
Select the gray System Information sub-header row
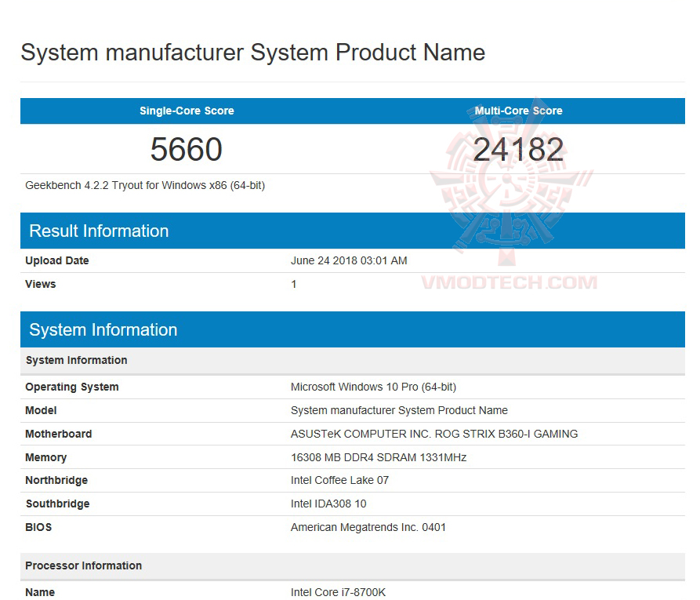point(353,361)
